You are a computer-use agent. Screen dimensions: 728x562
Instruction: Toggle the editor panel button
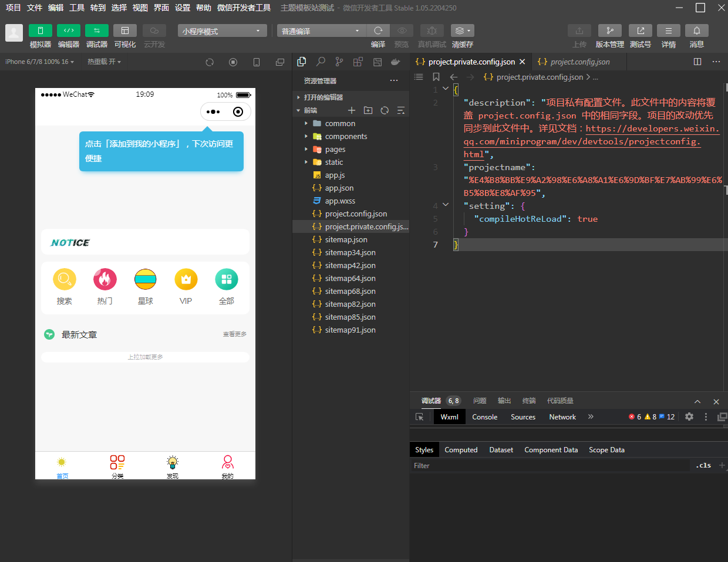click(x=69, y=31)
